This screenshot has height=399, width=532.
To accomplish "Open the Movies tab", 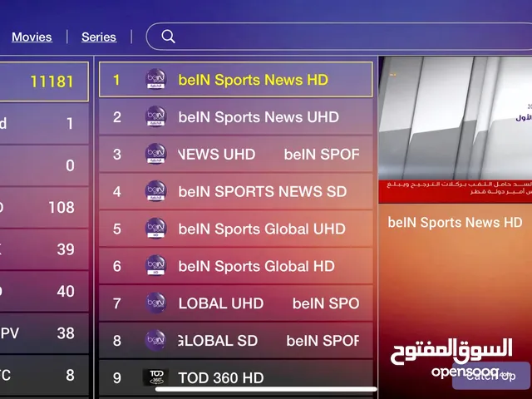I will tap(32, 37).
